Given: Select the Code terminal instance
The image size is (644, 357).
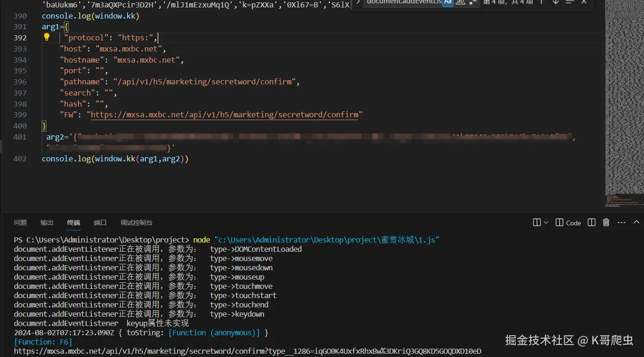Looking at the screenshot, I should coord(568,223).
